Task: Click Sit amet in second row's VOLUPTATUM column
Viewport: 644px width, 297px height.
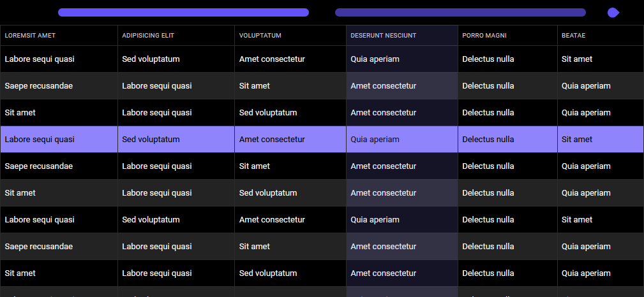Action: point(254,86)
